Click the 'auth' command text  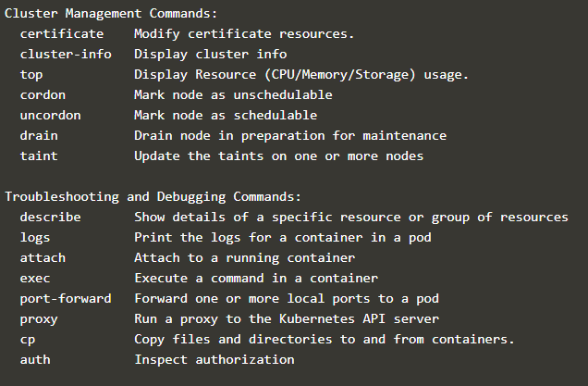34,359
